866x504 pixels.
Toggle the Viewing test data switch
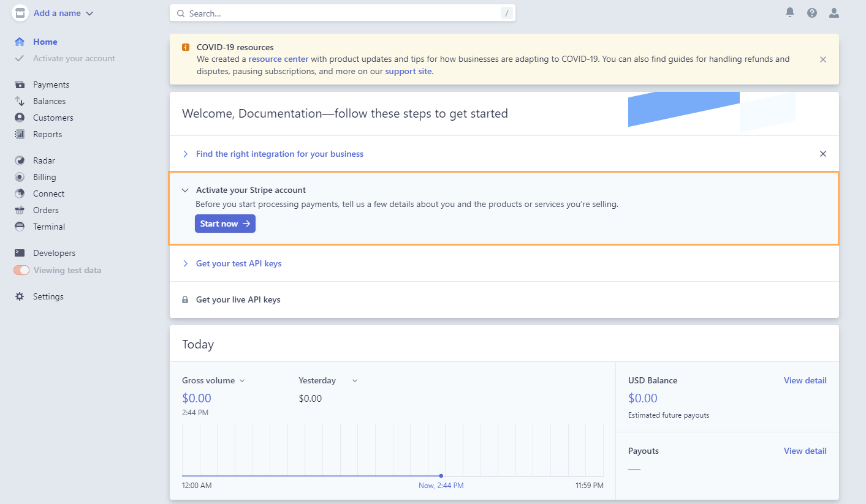[21, 270]
